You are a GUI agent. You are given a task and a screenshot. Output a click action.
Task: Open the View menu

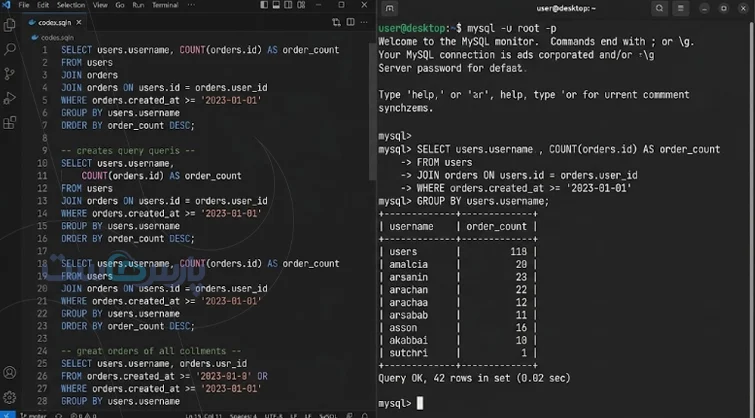coord(100,5)
